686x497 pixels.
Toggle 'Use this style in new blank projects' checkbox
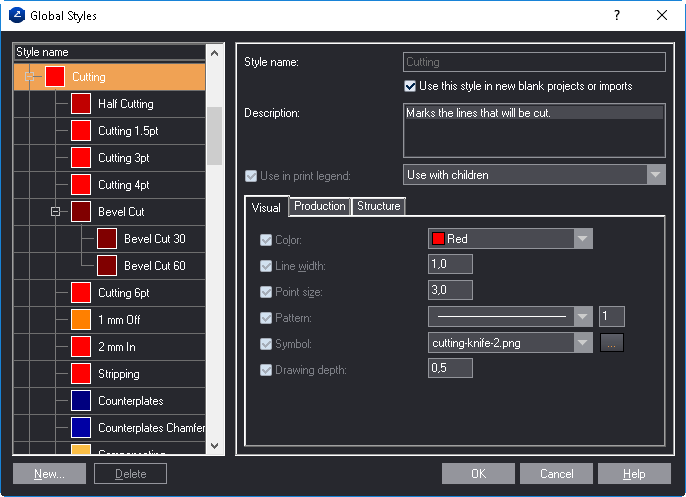pyautogui.click(x=410, y=87)
